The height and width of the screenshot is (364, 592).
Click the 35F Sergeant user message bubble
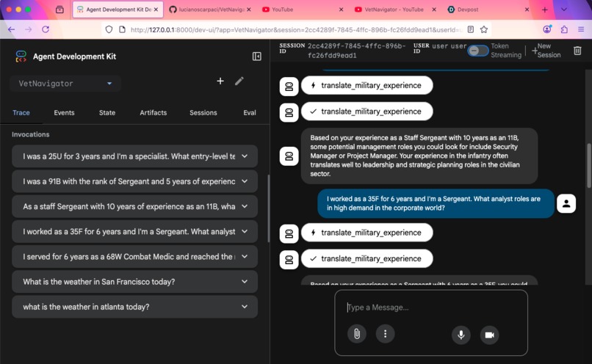click(x=436, y=203)
